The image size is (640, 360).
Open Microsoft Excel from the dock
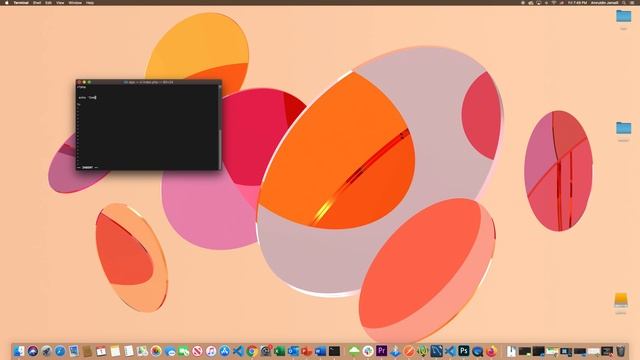[280, 351]
